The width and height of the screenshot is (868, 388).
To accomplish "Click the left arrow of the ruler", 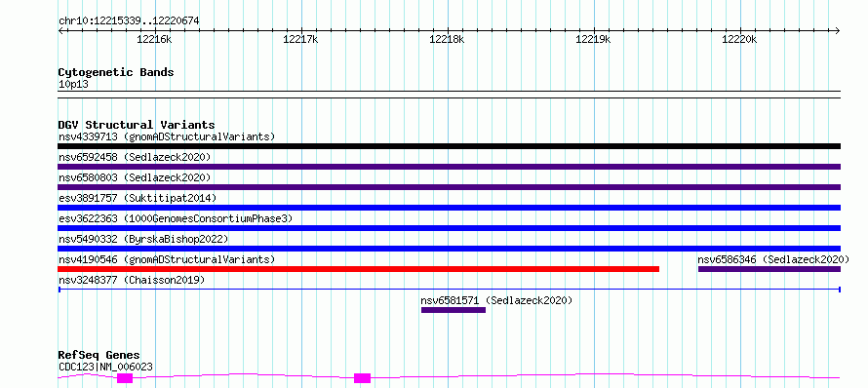I will (x=60, y=30).
